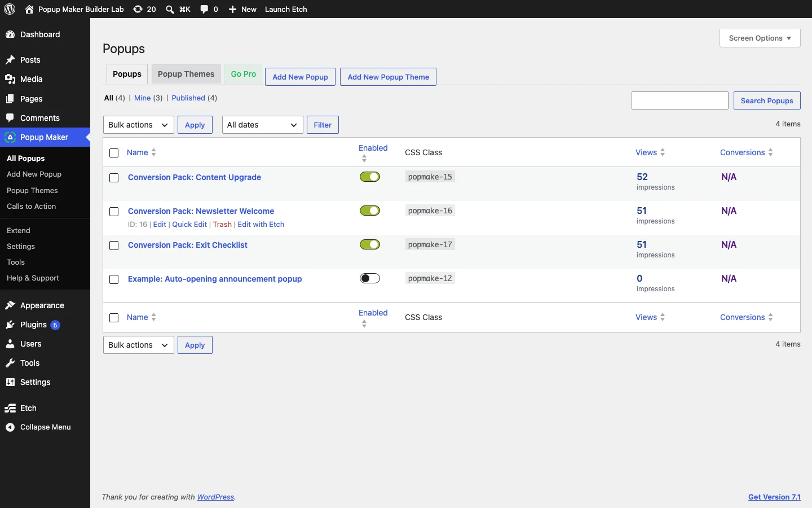The height and width of the screenshot is (508, 812).
Task: Click Quick Edit under Newsletter Welcome
Action: 189,225
